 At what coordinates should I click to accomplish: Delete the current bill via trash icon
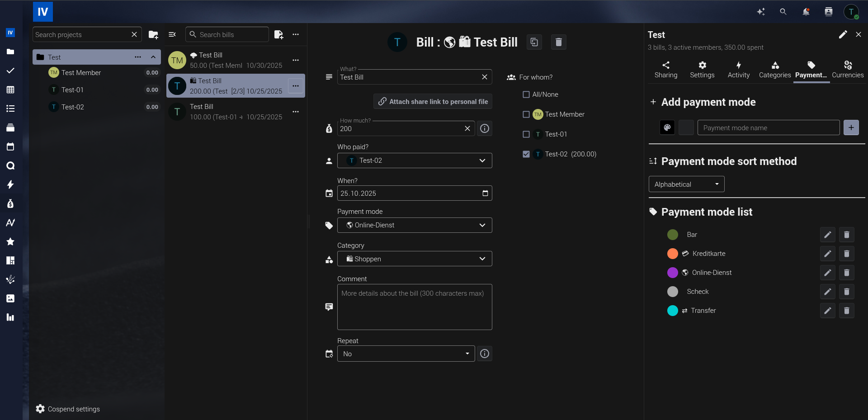point(558,42)
